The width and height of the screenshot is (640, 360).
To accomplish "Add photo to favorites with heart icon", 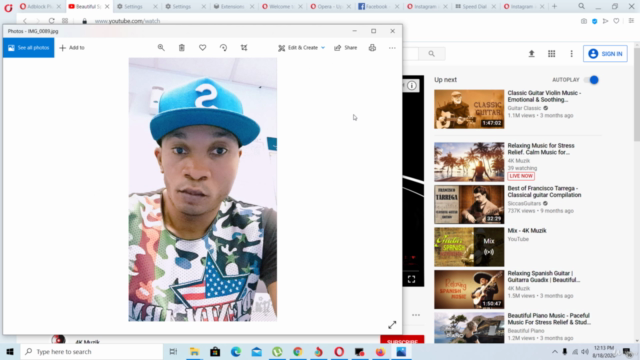I will pos(202,48).
